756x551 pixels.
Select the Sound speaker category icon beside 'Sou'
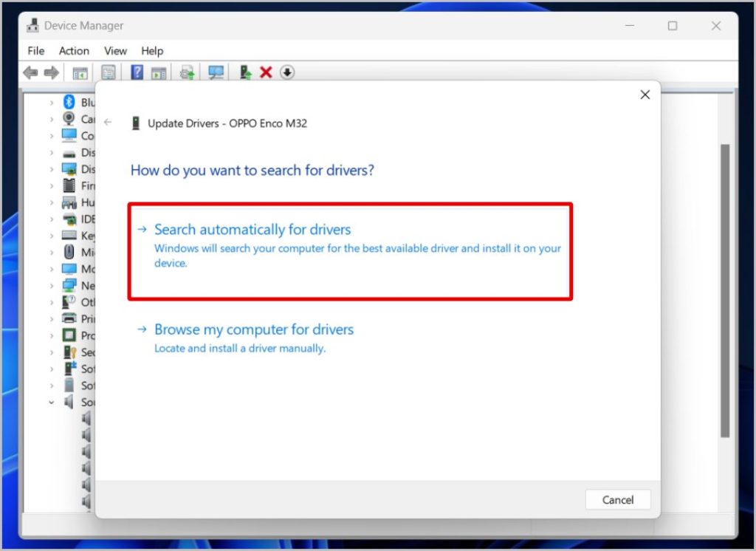[69, 401]
